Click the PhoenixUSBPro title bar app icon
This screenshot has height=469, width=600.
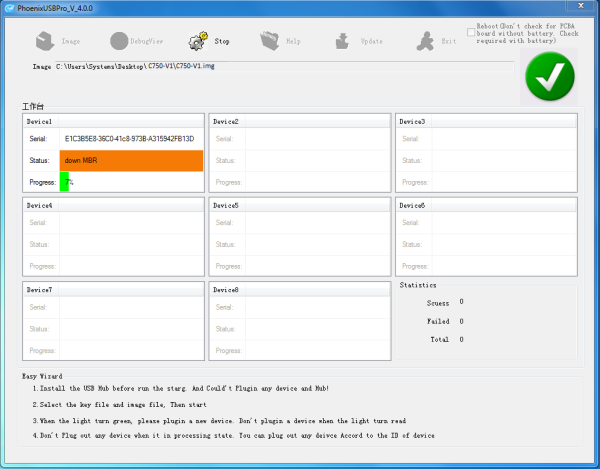point(10,8)
